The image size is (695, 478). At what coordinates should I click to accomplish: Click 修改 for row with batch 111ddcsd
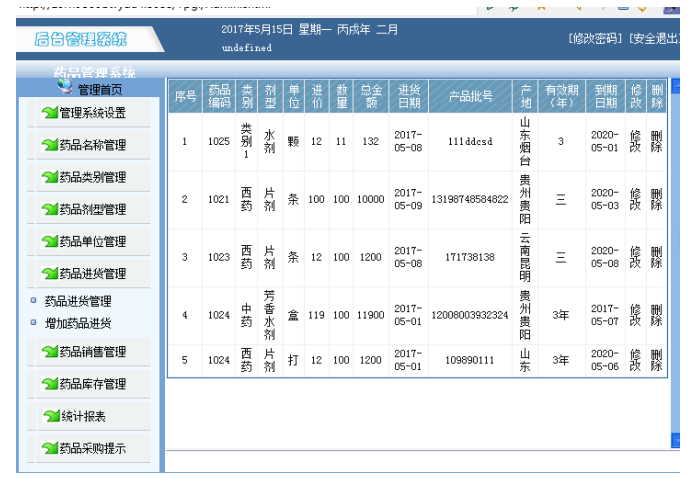(635, 141)
